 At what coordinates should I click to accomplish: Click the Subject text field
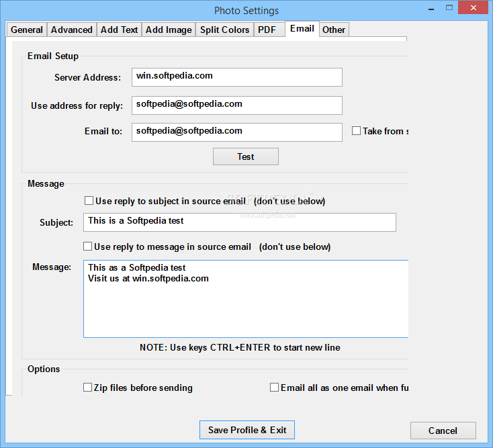tap(240, 222)
